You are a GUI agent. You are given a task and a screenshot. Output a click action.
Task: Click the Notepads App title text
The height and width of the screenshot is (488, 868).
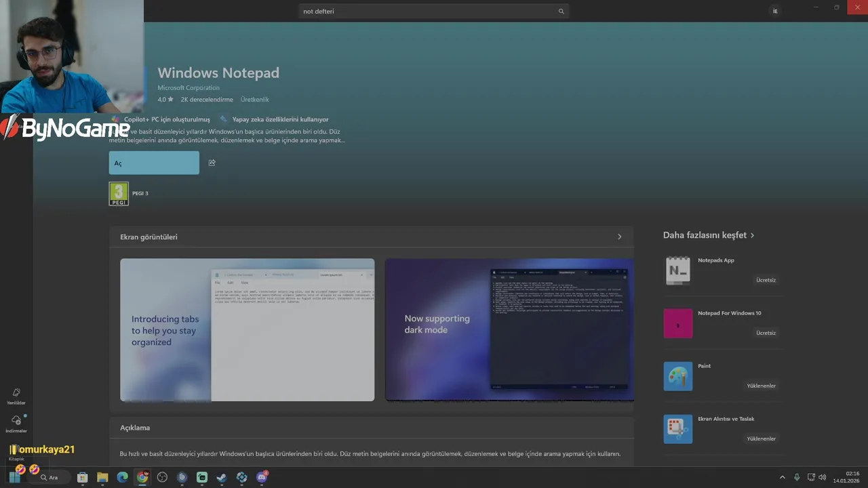pyautogui.click(x=716, y=260)
